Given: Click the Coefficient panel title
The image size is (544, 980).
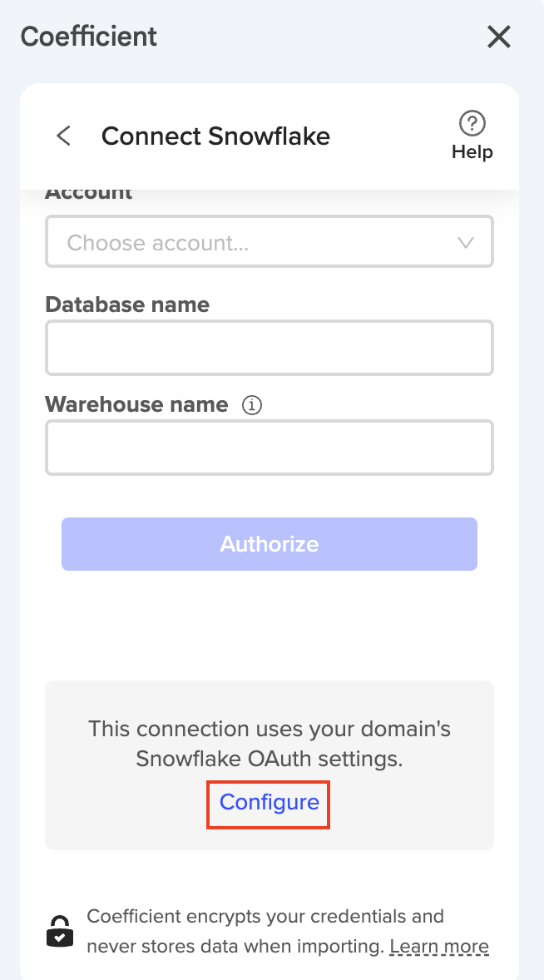Looking at the screenshot, I should pyautogui.click(x=89, y=37).
